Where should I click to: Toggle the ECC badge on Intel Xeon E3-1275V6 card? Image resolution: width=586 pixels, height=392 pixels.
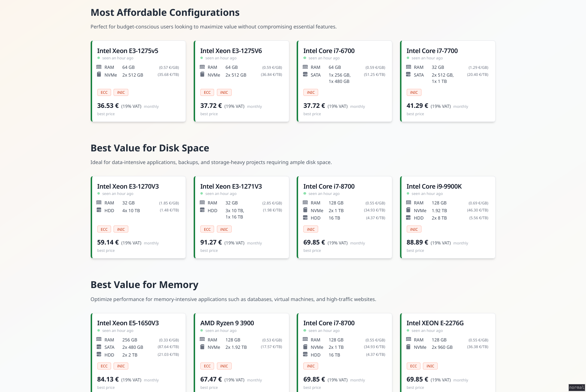point(207,92)
